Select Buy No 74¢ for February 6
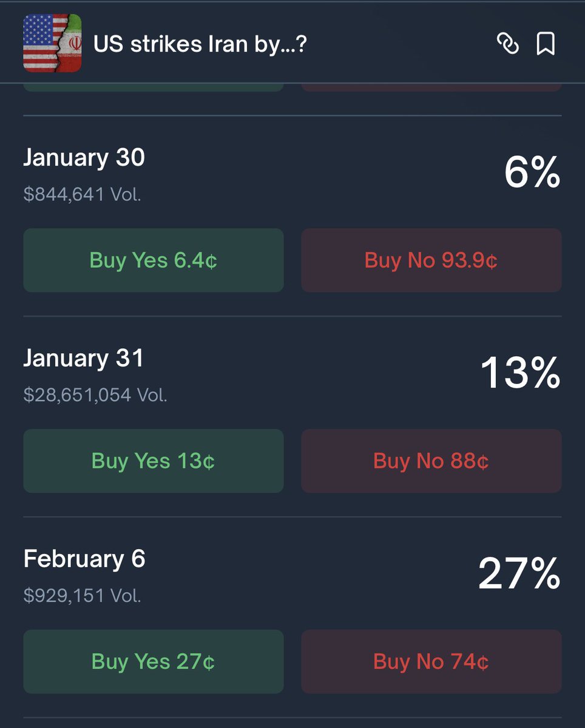The image size is (585, 728). pyautogui.click(x=431, y=661)
